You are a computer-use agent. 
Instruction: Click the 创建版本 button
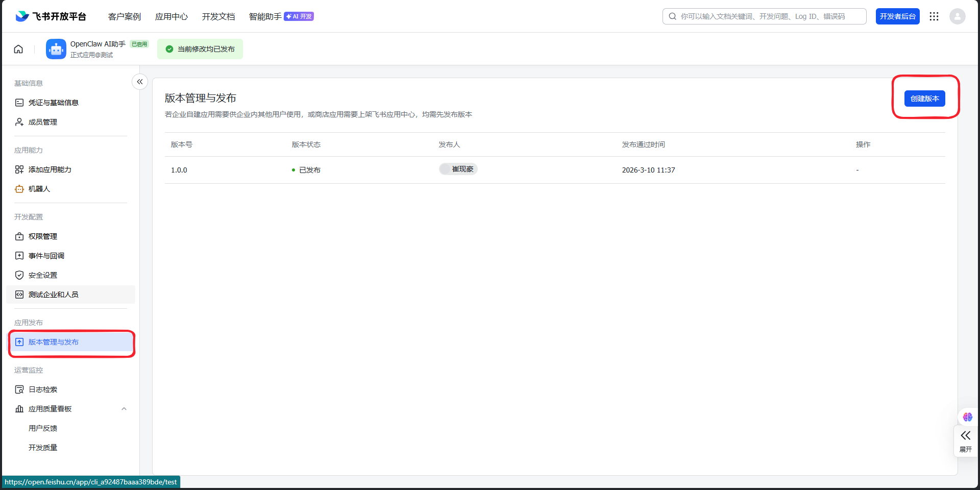(x=924, y=99)
